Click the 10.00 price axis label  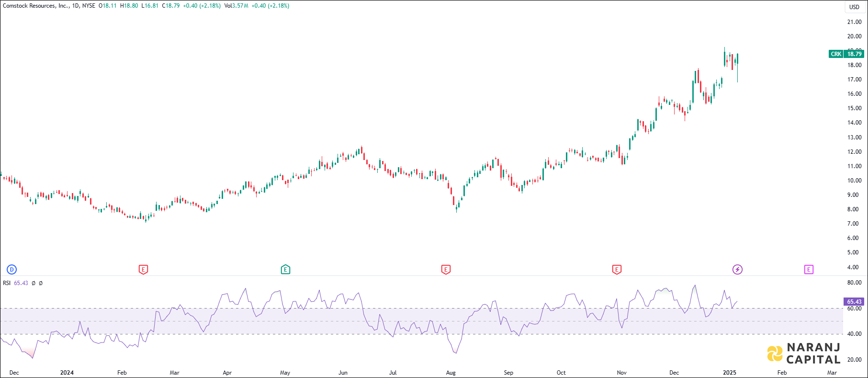click(x=855, y=181)
